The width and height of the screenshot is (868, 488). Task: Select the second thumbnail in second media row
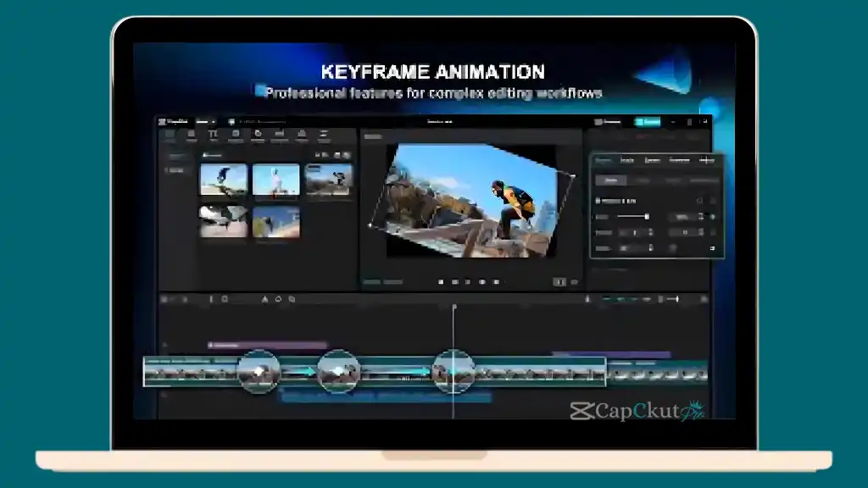tap(275, 221)
